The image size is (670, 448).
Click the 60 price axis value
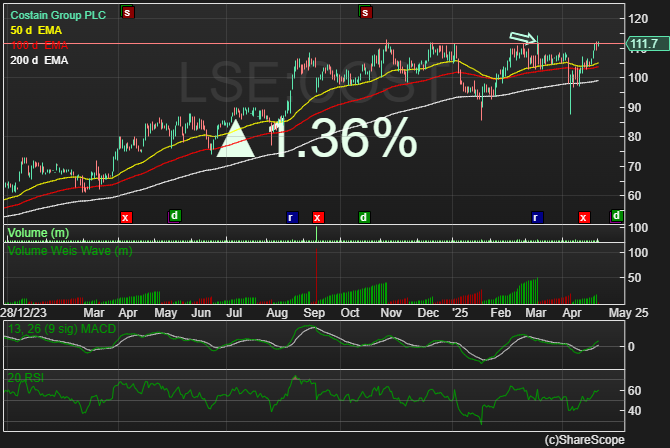pos(635,196)
